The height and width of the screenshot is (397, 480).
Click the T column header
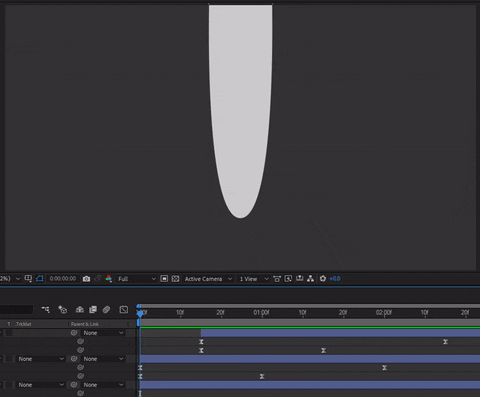click(9, 324)
